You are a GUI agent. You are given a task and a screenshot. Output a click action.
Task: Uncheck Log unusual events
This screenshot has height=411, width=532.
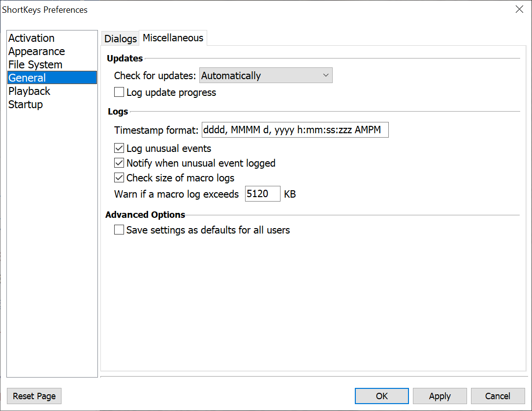point(119,148)
